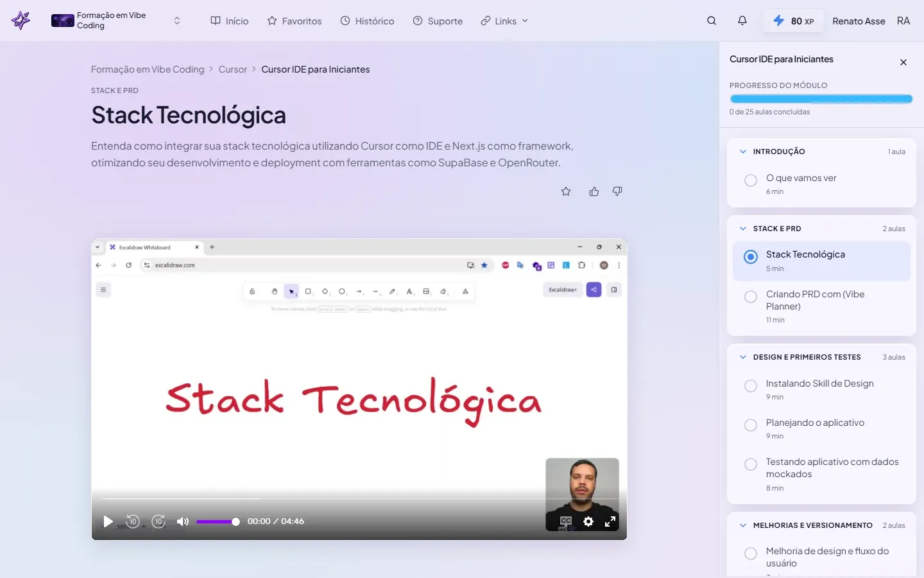Mark Instalando Skill de Design circle
The height and width of the screenshot is (578, 924).
751,386
